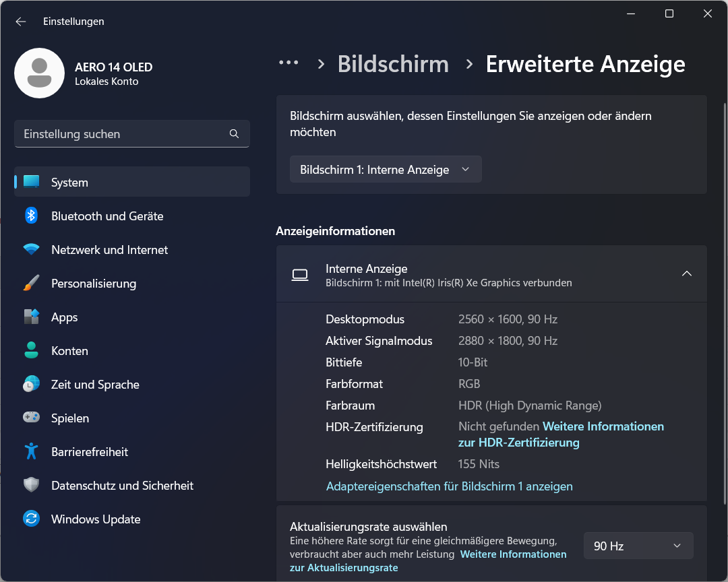Click the Windows Update sync icon
Image resolution: width=728 pixels, height=582 pixels.
(31, 519)
